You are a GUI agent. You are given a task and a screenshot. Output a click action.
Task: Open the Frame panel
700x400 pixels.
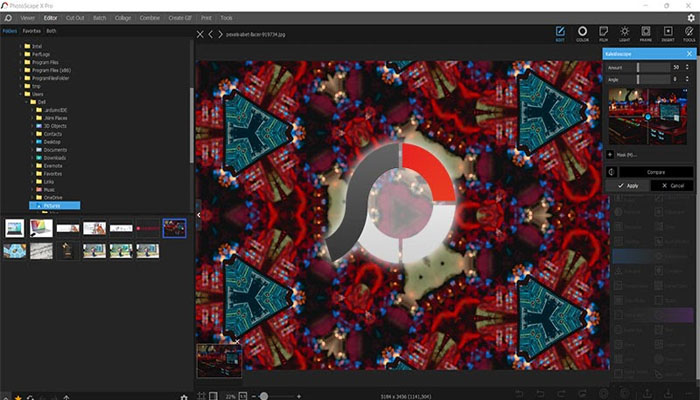tap(646, 33)
